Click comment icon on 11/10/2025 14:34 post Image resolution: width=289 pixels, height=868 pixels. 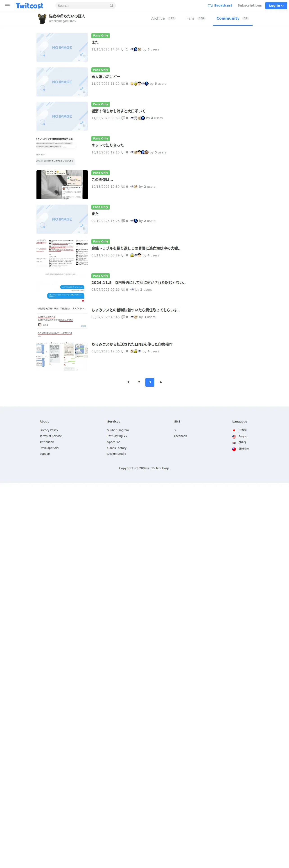(123, 50)
